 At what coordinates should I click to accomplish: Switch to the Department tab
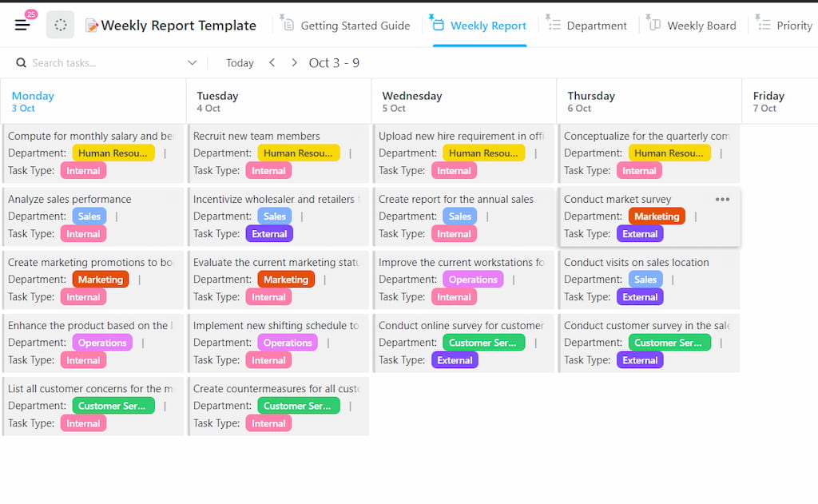[x=595, y=25]
